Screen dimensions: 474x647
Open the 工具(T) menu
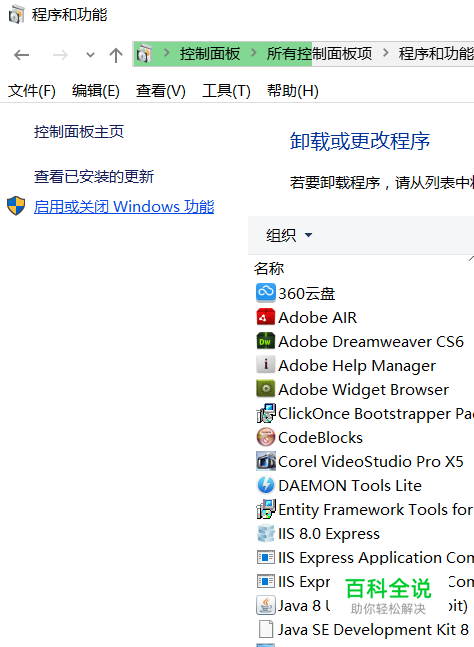[226, 90]
